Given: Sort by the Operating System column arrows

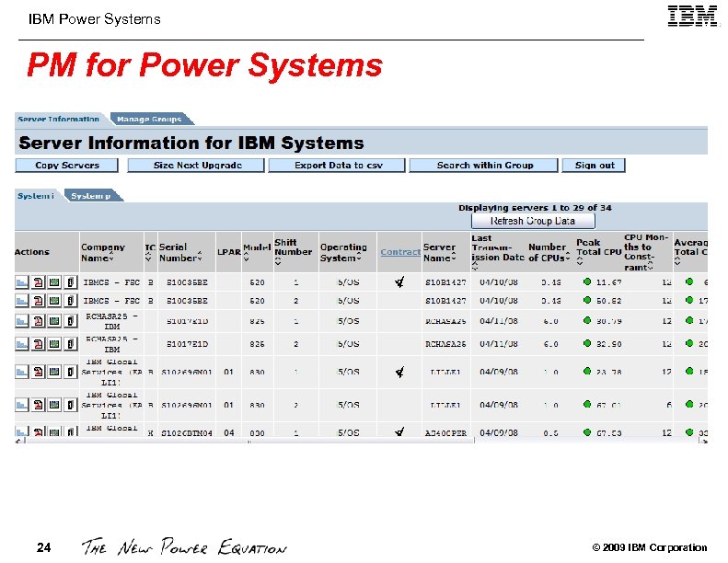Looking at the screenshot, I should (359, 257).
